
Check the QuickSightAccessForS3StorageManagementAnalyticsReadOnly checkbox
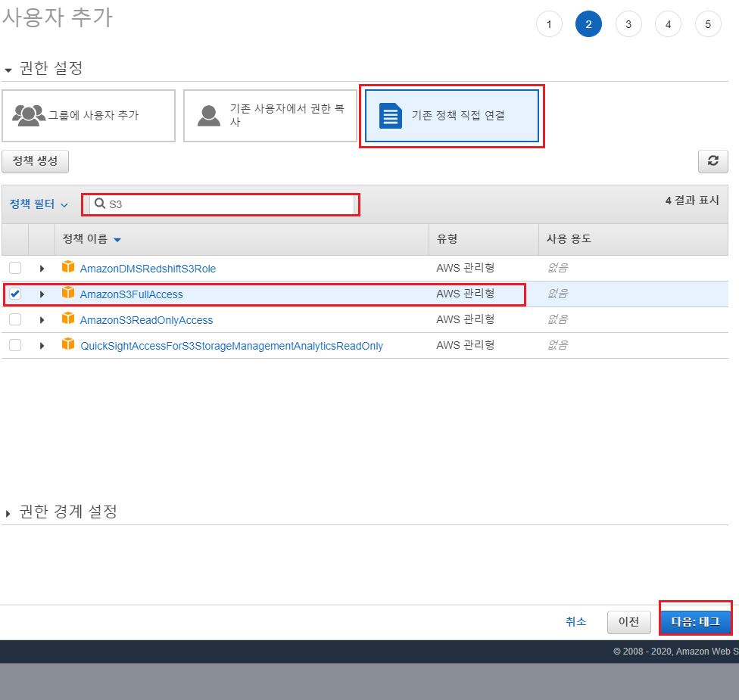point(15,345)
